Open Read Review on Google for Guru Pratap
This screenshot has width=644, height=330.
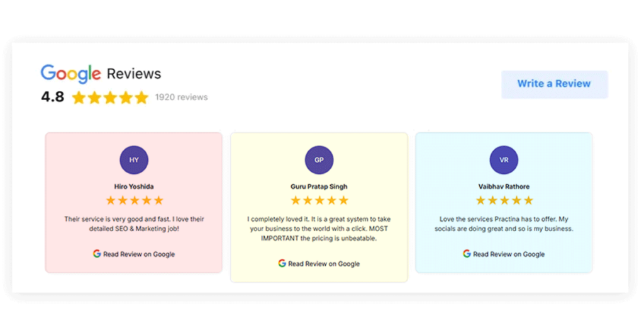pyautogui.click(x=324, y=264)
